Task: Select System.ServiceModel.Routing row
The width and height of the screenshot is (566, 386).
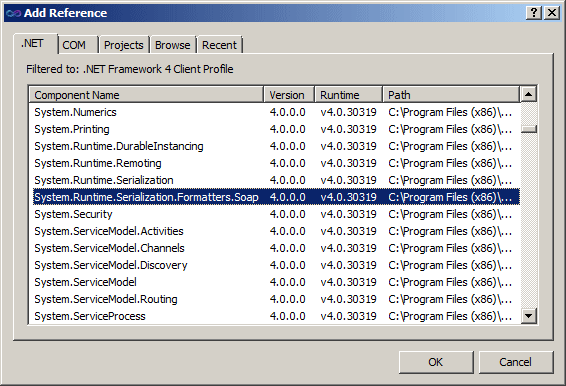Action: click(x=277, y=299)
